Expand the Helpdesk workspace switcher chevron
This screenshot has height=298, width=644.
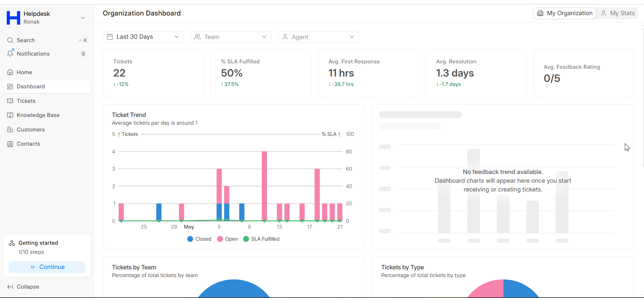[83, 18]
